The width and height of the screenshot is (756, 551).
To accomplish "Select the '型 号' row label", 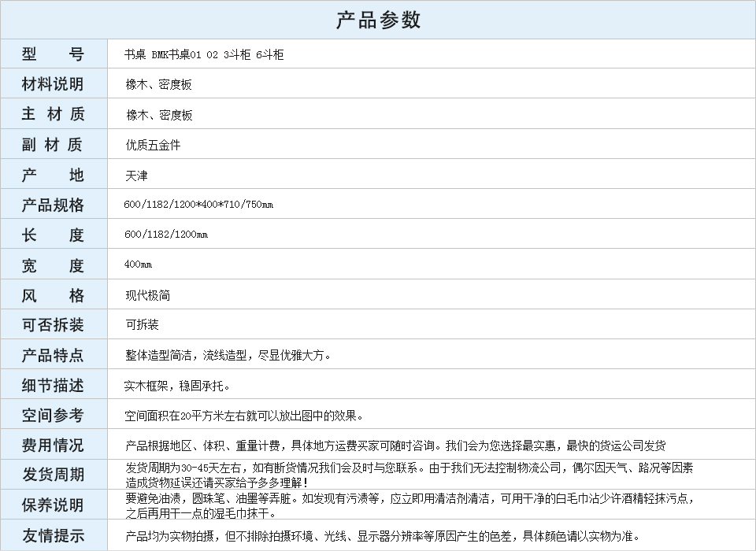I will point(53,54).
